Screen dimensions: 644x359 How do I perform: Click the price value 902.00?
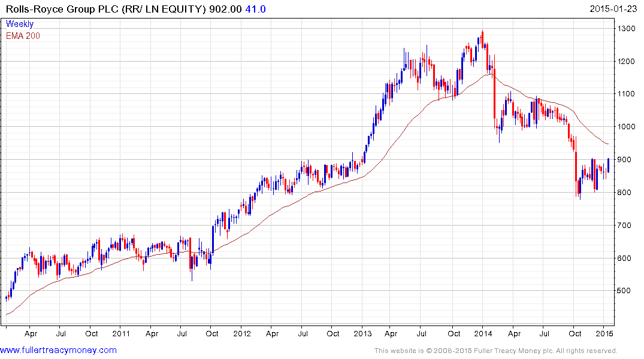225,9
